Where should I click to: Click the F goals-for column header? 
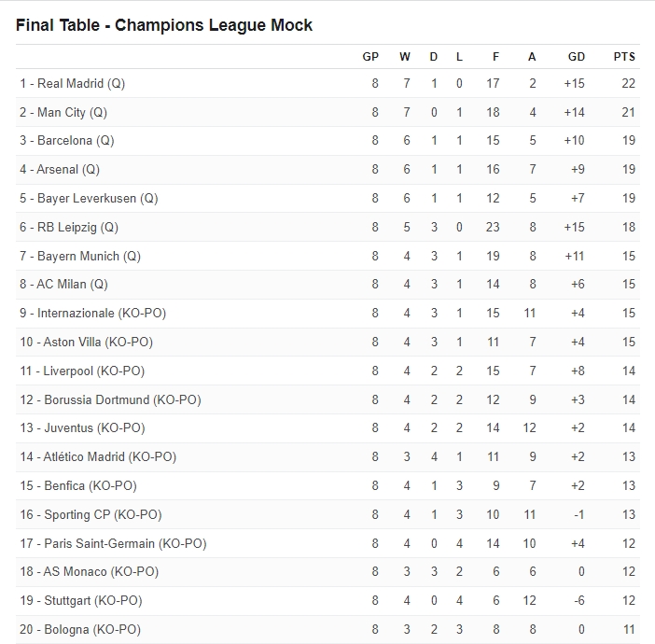pos(495,56)
